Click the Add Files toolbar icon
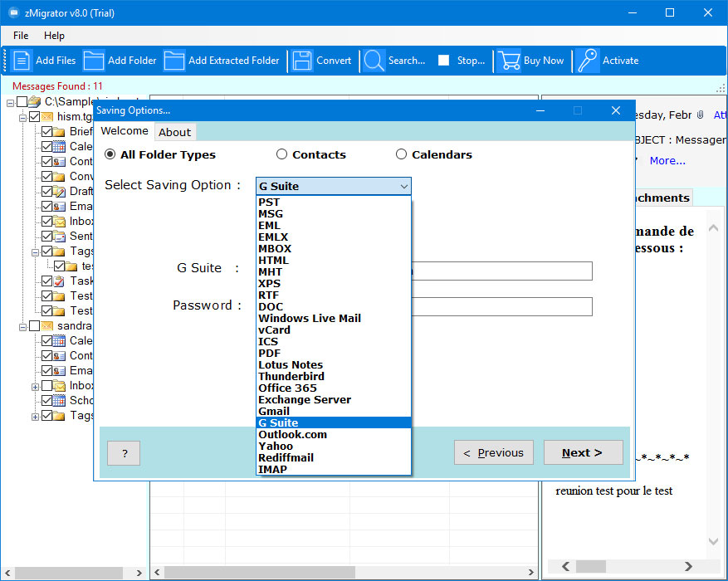The height and width of the screenshot is (581, 728). [22, 61]
